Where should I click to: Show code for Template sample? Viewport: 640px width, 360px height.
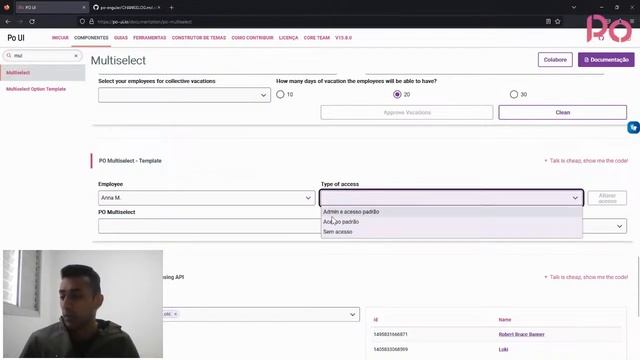pyautogui.click(x=586, y=161)
